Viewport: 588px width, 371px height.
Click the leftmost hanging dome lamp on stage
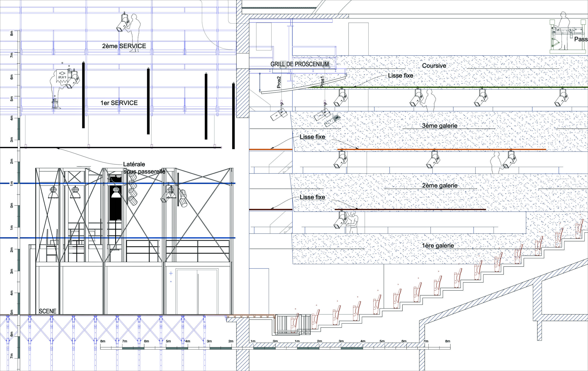pyautogui.click(x=53, y=192)
